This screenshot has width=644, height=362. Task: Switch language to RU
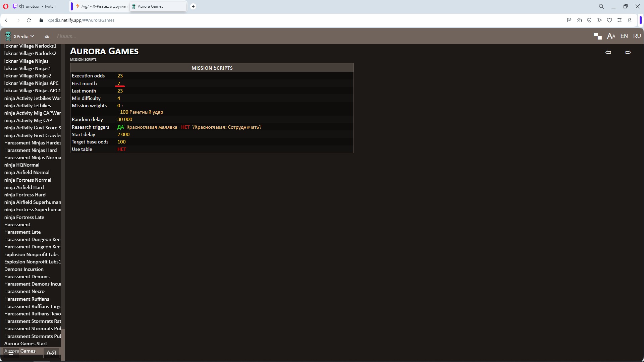[x=637, y=36]
